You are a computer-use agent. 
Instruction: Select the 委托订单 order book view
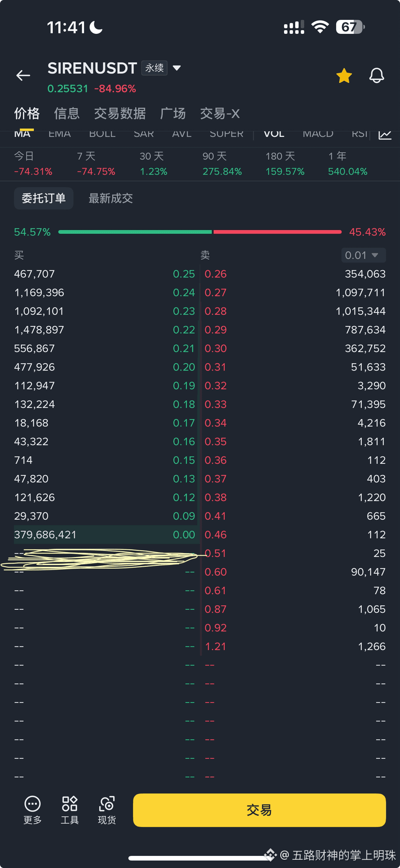point(43,198)
